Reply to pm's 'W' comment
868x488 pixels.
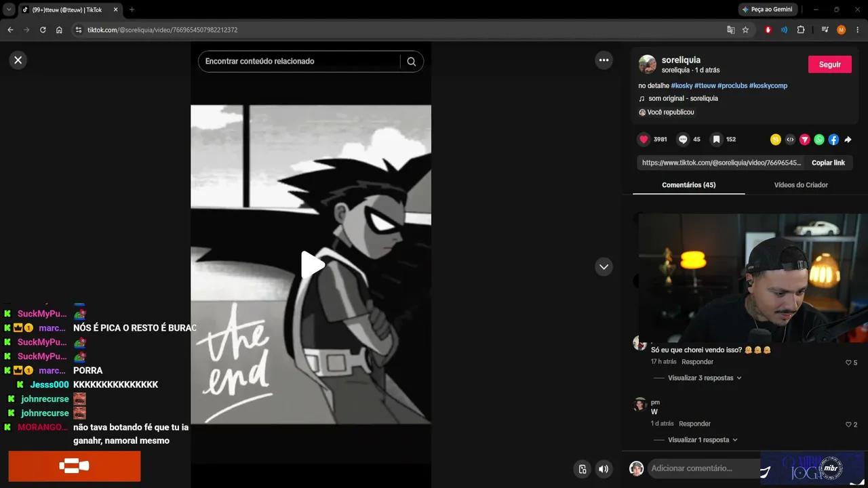point(695,424)
